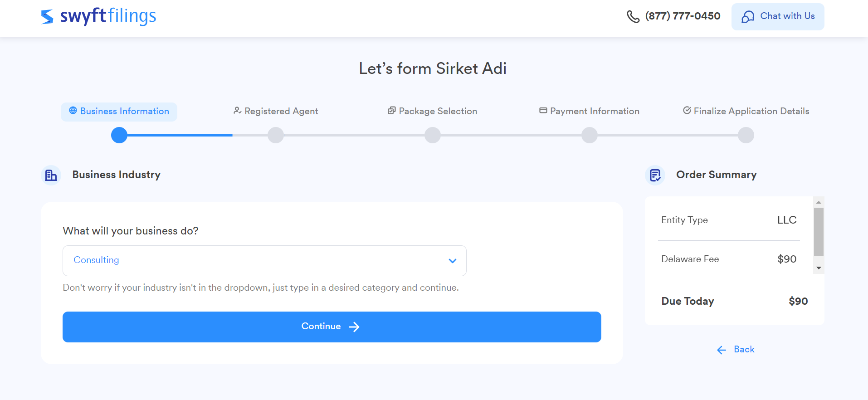
Task: Call the (877) 777-0450 phone link
Action: click(683, 16)
